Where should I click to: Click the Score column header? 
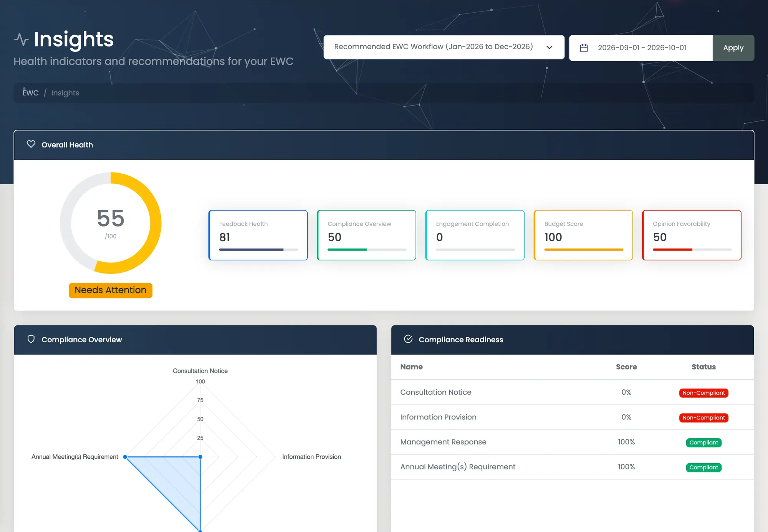coord(626,367)
